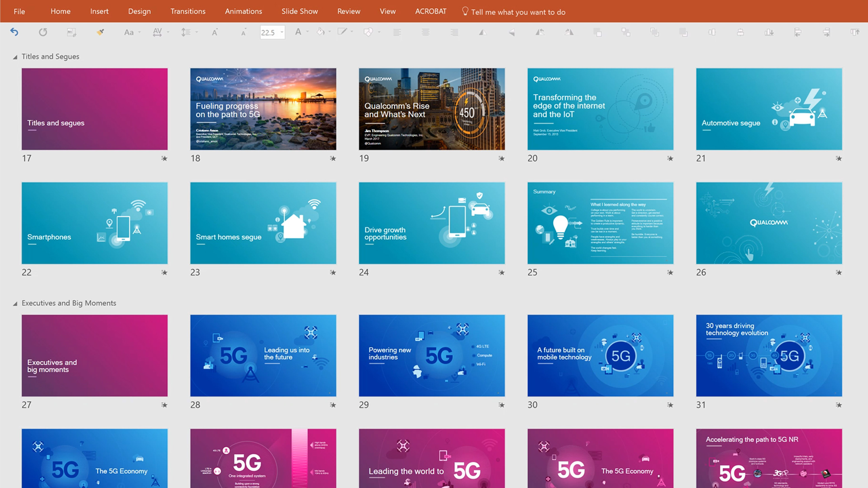Collapse Executives and Big Moments section
This screenshot has height=488, width=868.
pyautogui.click(x=15, y=303)
